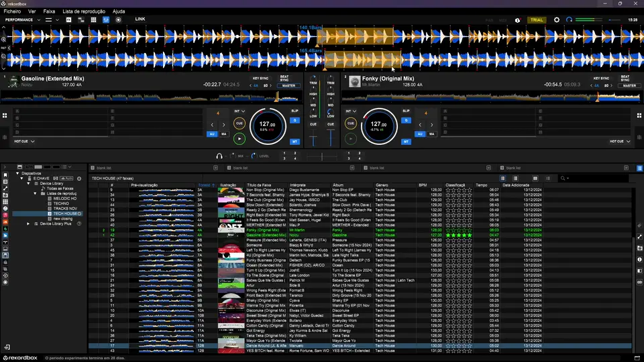This screenshot has width=644, height=362.
Task: Toggle SLIP mode on deck 2
Action: point(406,111)
